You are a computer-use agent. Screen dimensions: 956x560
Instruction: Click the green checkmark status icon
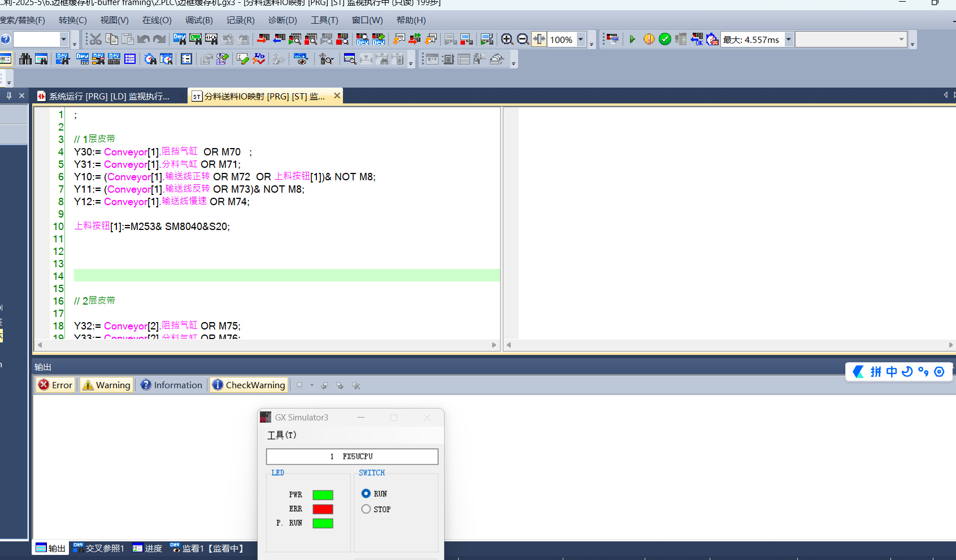665,39
